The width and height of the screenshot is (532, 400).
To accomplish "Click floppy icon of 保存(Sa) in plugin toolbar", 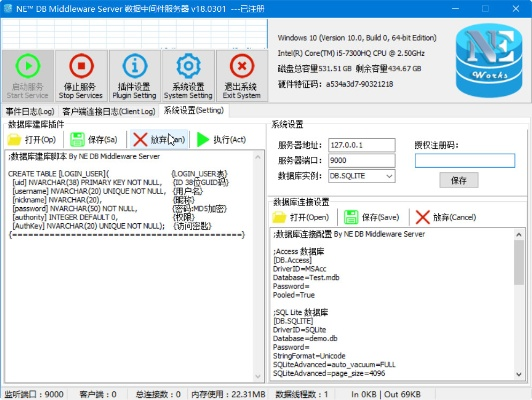I will (77, 139).
